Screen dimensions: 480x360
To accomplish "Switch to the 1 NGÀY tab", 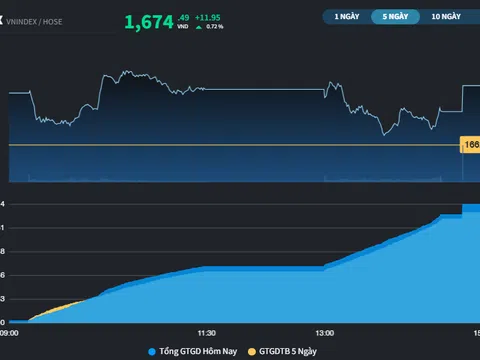I will (347, 17).
